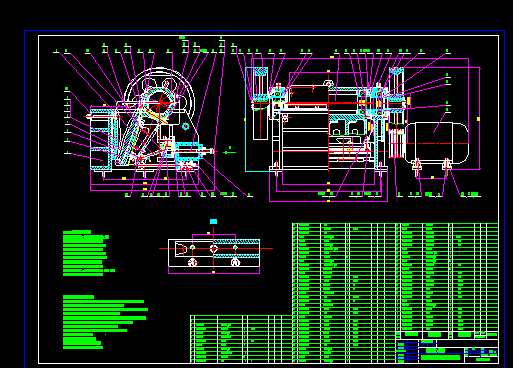Select the cyan label above the detail view
Screen dimensions: 513x368
[x=213, y=221]
